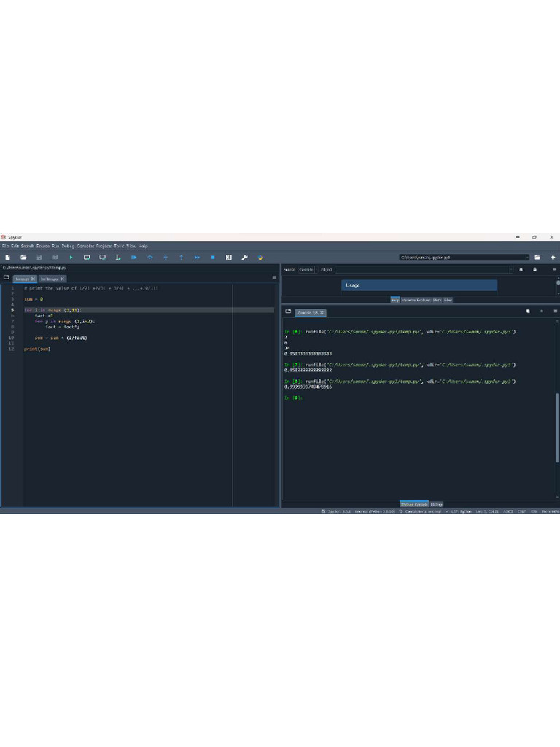Stop debugging with the square icon

pos(213,258)
